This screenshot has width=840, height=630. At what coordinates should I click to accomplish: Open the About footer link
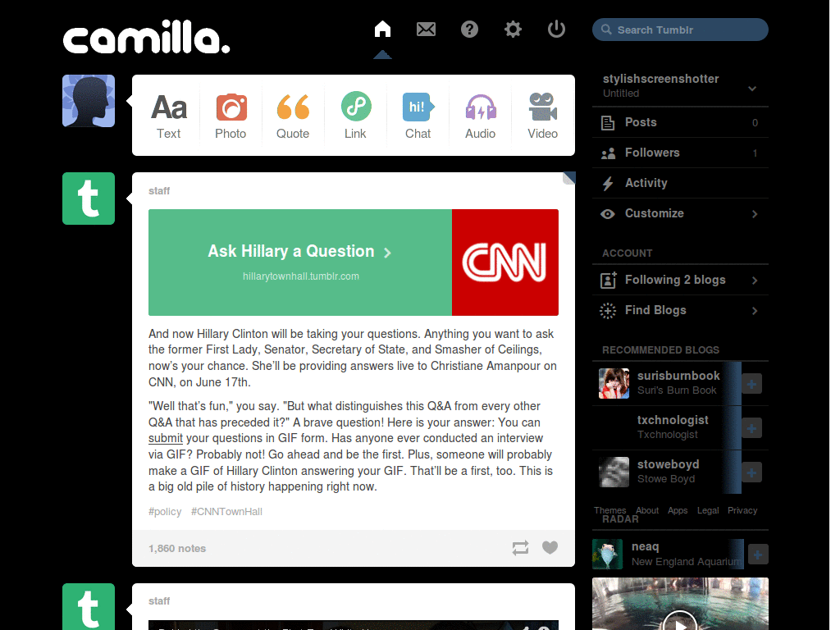click(647, 510)
